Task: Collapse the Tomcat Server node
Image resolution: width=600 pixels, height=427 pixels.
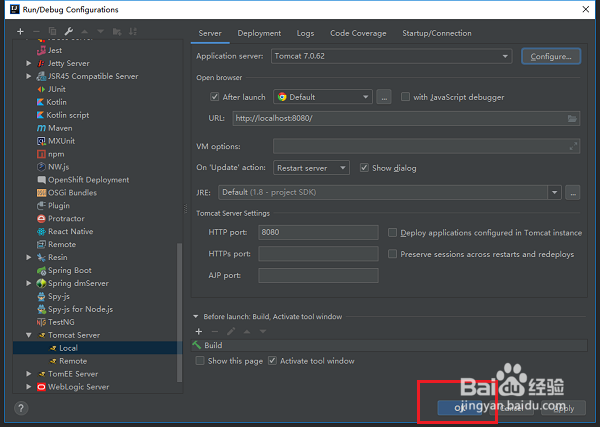Action: click(x=29, y=335)
